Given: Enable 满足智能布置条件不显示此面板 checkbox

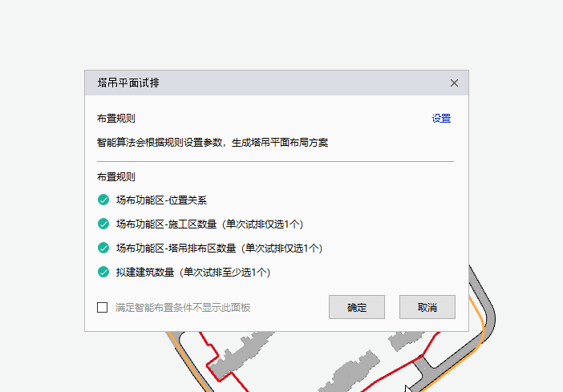Looking at the screenshot, I should (x=103, y=308).
